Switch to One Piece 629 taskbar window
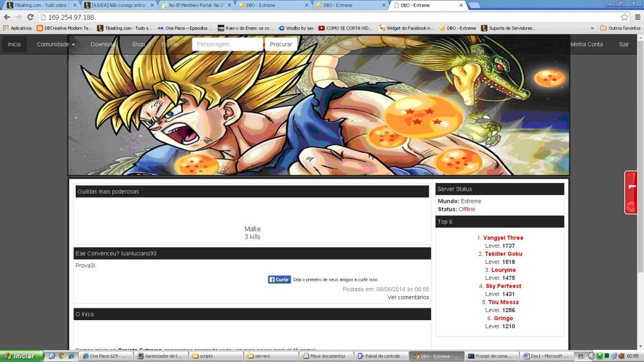 click(106, 356)
